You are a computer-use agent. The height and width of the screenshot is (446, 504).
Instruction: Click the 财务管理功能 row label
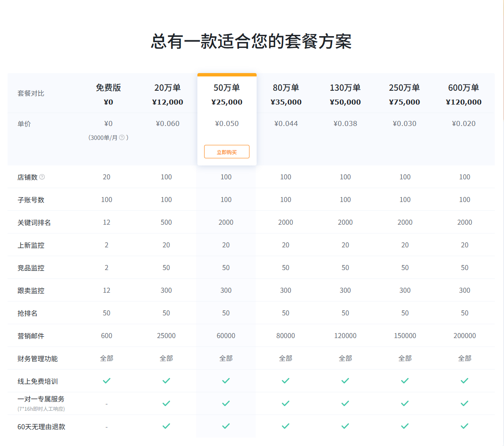[x=37, y=359]
